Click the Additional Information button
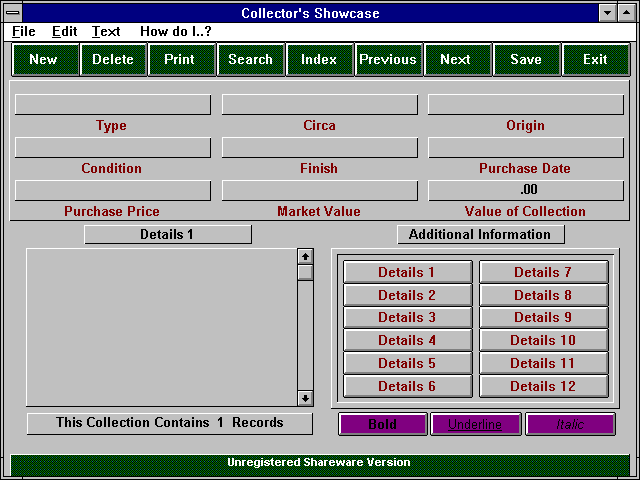Viewport: 640px width, 480px height. (x=480, y=235)
